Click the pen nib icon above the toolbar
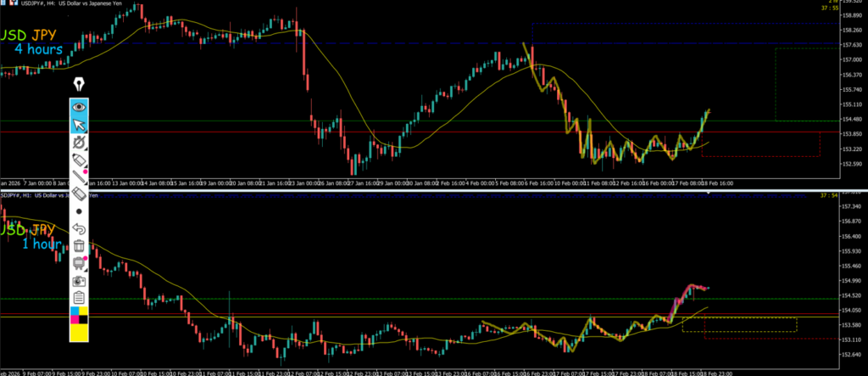The image size is (868, 376). pos(80,85)
